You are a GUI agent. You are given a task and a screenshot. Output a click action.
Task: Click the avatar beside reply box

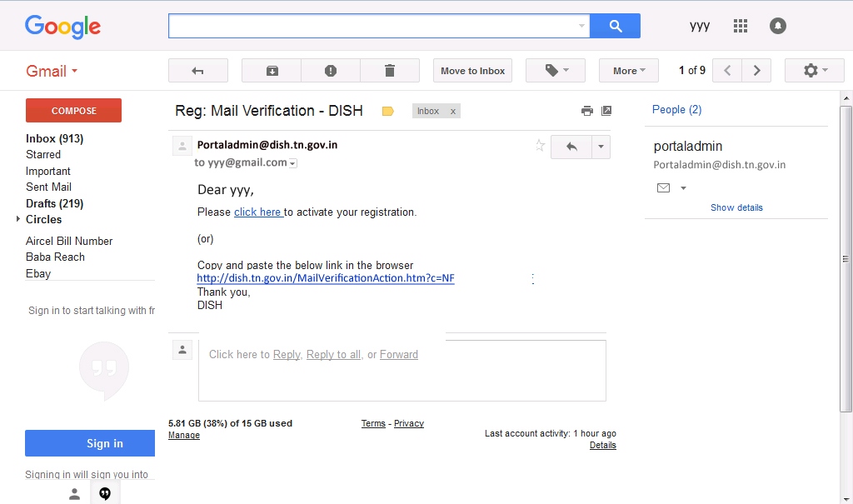(x=182, y=350)
